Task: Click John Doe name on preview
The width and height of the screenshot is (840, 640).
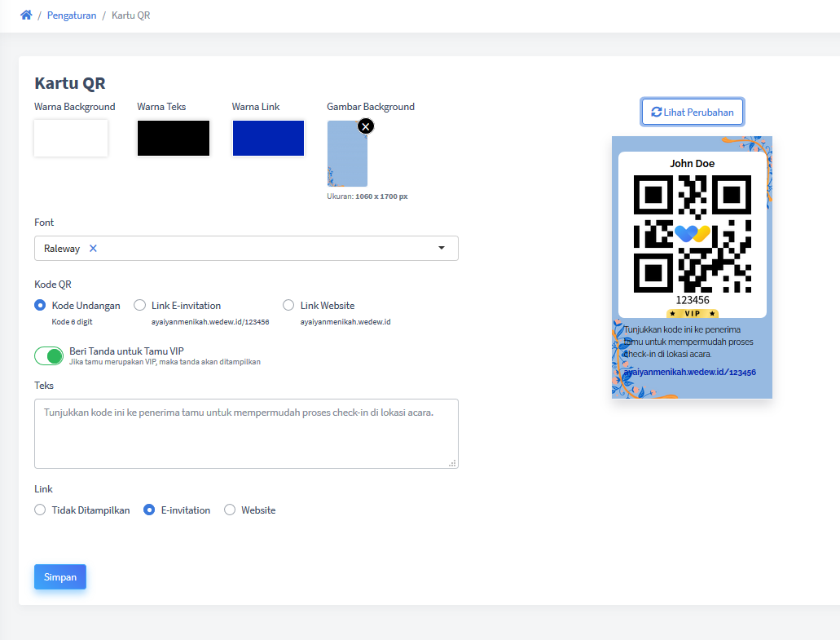Action: click(x=693, y=164)
